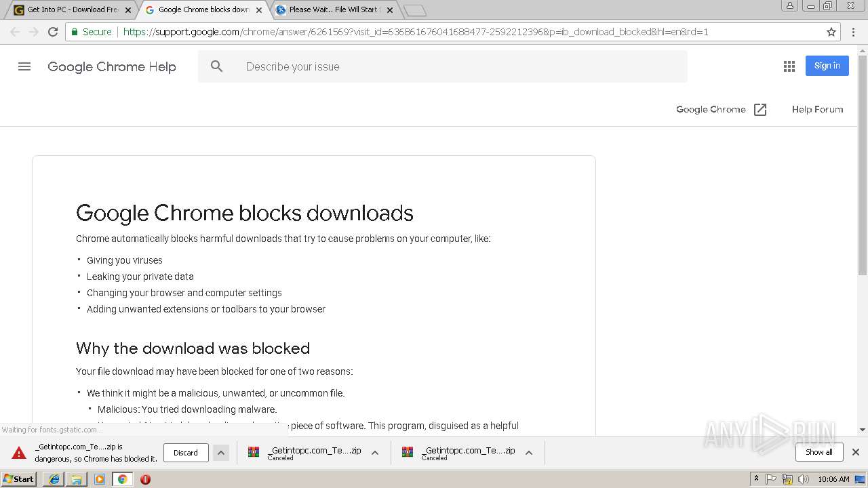Click the Sign in button
The width and height of the screenshot is (868, 488).
point(827,66)
